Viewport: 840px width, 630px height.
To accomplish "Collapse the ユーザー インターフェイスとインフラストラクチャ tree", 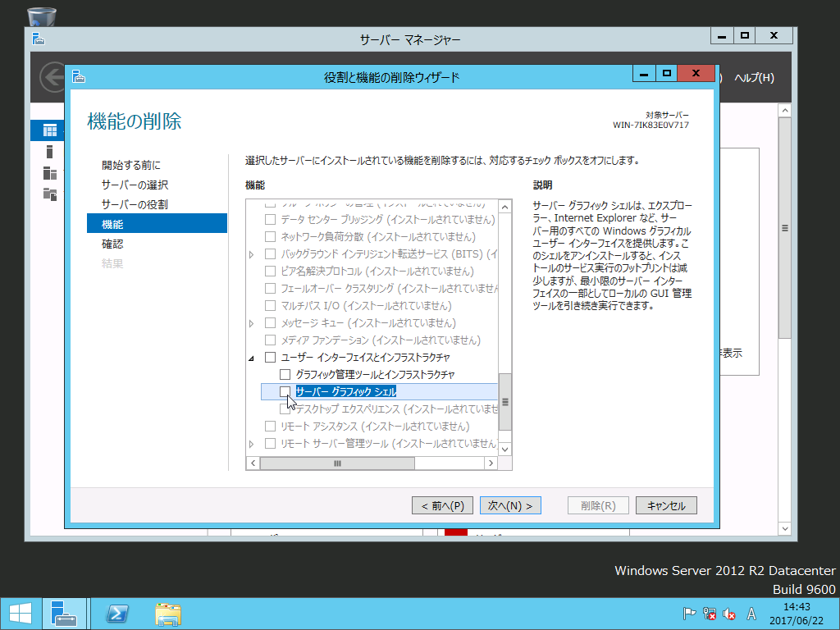I will [251, 357].
